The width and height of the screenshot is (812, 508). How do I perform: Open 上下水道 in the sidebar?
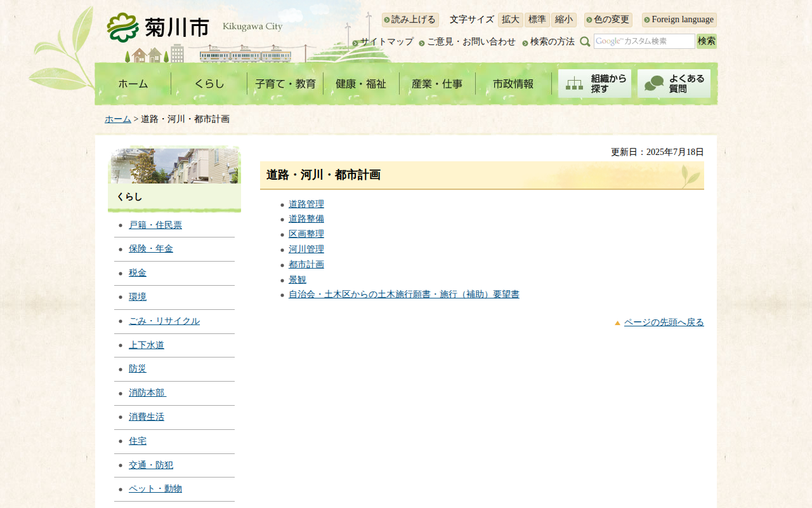click(147, 345)
